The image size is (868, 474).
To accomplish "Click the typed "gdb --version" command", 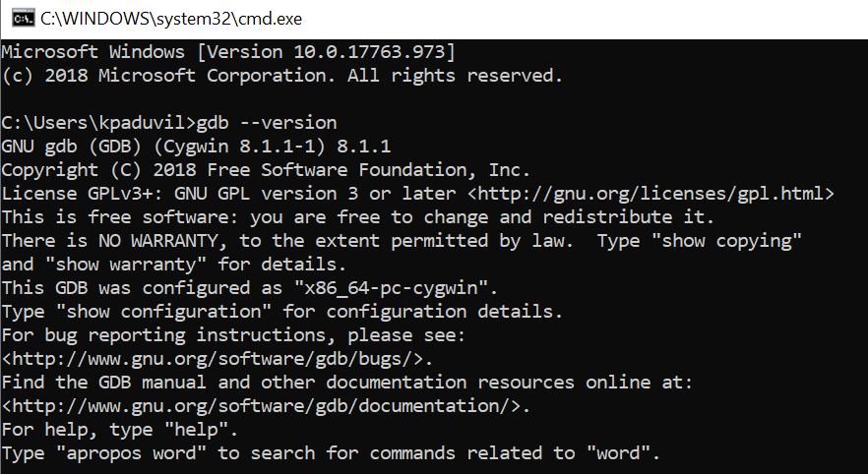I will 268,123.
